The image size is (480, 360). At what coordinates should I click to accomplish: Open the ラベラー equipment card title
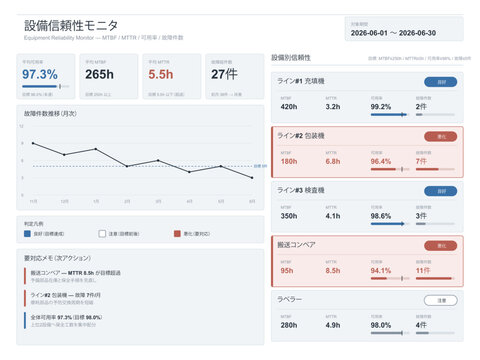(289, 300)
